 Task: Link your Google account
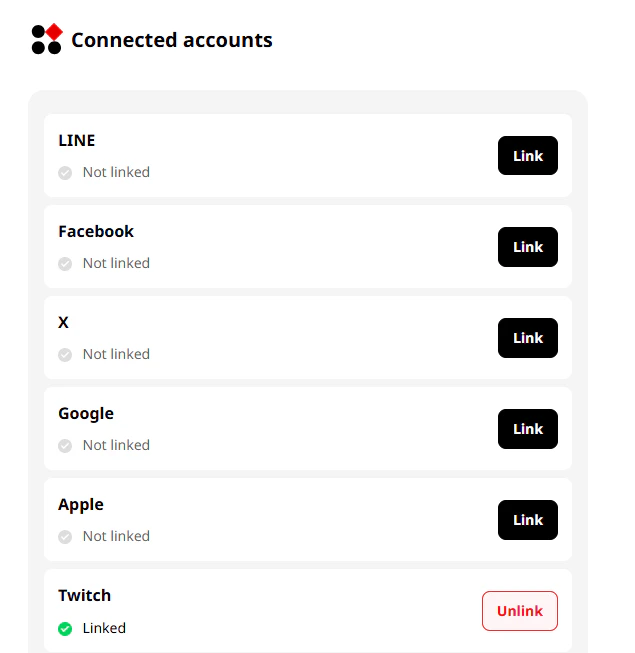pyautogui.click(x=527, y=429)
